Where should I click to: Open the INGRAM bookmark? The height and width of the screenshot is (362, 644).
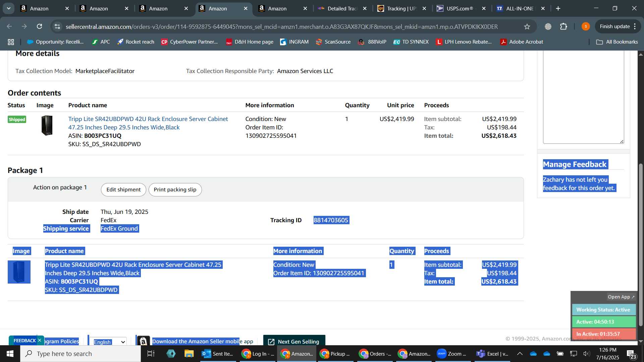(294, 42)
